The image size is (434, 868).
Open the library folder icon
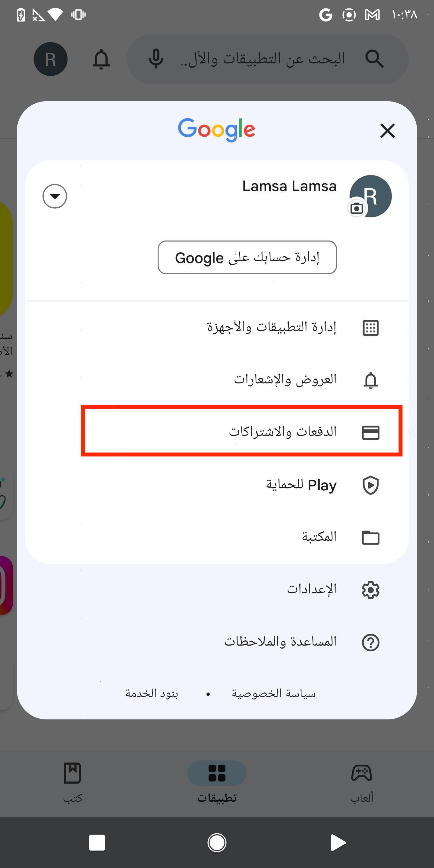[x=370, y=537]
